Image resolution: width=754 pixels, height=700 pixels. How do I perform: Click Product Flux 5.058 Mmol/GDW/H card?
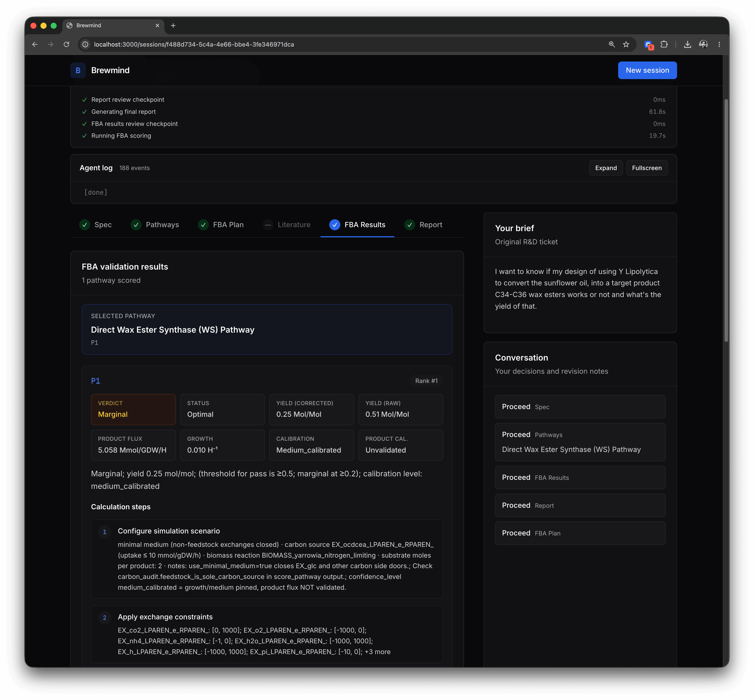(x=133, y=445)
